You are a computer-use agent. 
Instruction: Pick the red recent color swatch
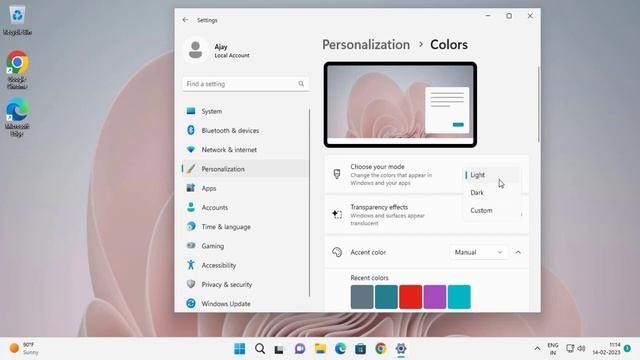[x=410, y=297]
